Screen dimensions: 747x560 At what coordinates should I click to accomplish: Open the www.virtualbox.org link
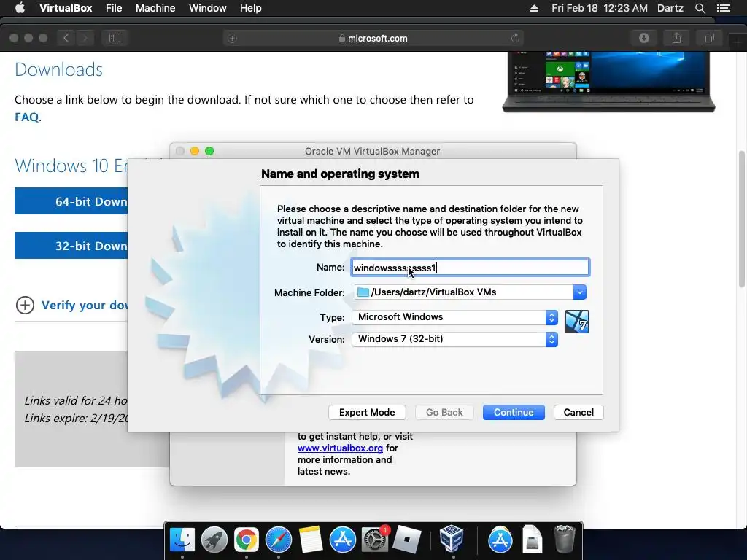(340, 448)
